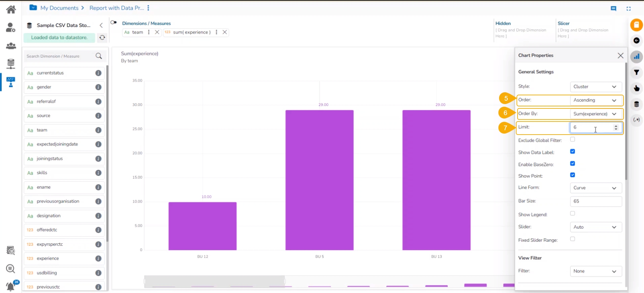Tick the Show Legend checkbox
The width and height of the screenshot is (644, 293).
click(573, 213)
